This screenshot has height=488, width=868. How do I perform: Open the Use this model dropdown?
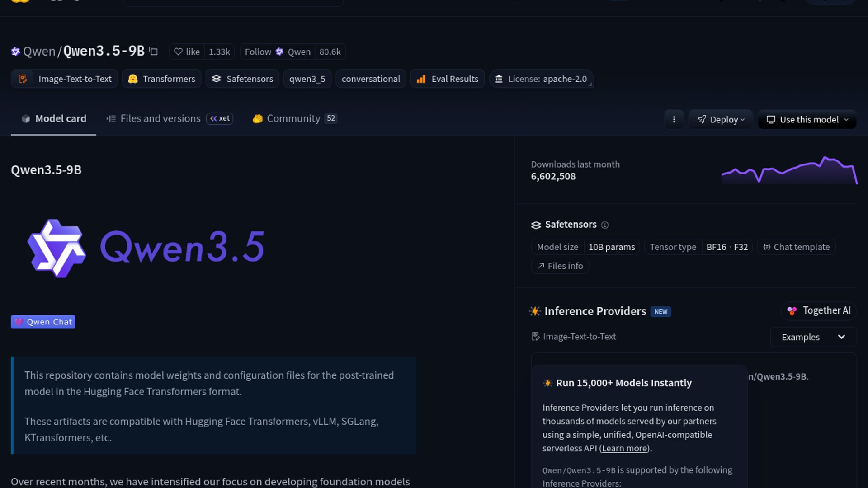point(807,119)
